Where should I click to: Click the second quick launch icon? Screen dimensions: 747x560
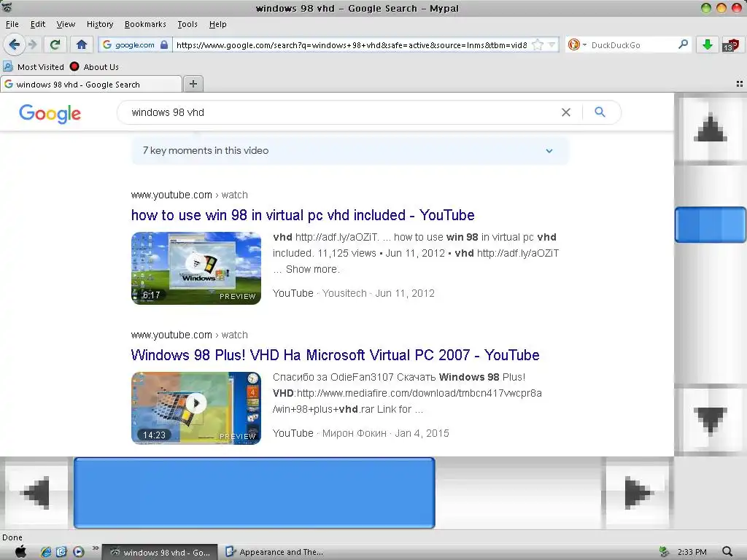(x=61, y=552)
